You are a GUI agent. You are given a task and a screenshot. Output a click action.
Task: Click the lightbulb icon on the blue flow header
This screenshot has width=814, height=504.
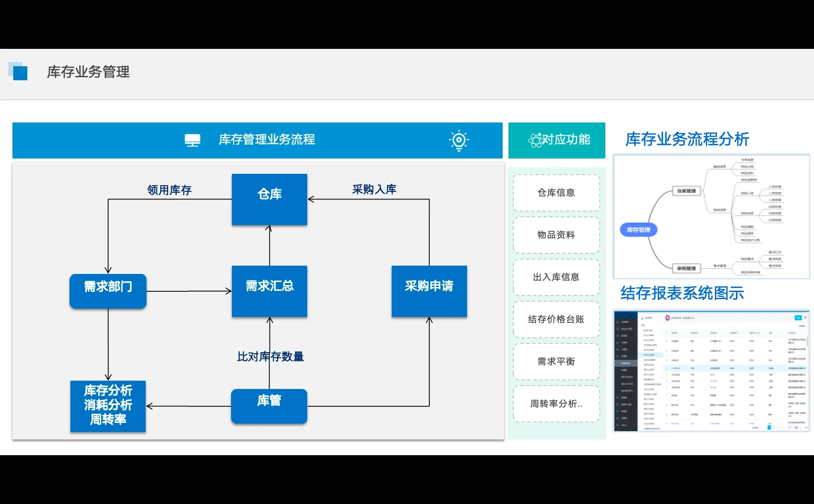click(460, 140)
